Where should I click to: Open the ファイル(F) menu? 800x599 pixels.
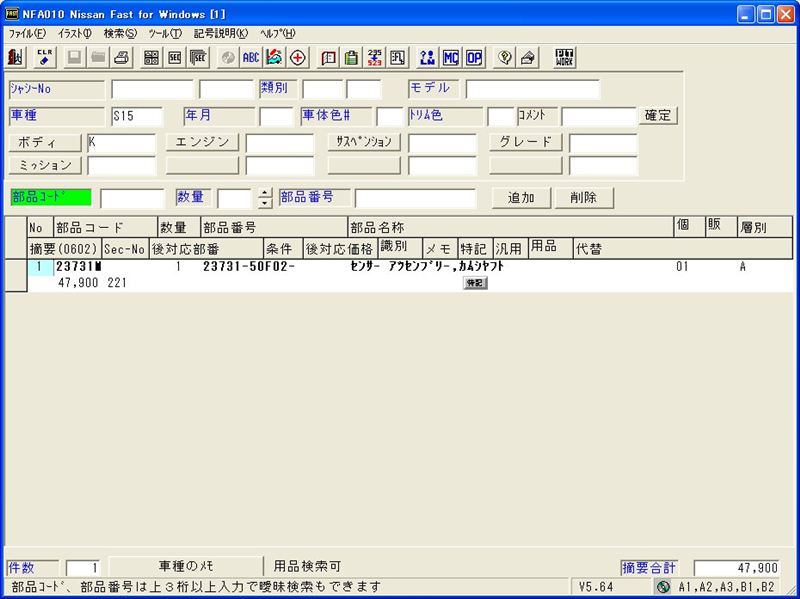point(27,34)
